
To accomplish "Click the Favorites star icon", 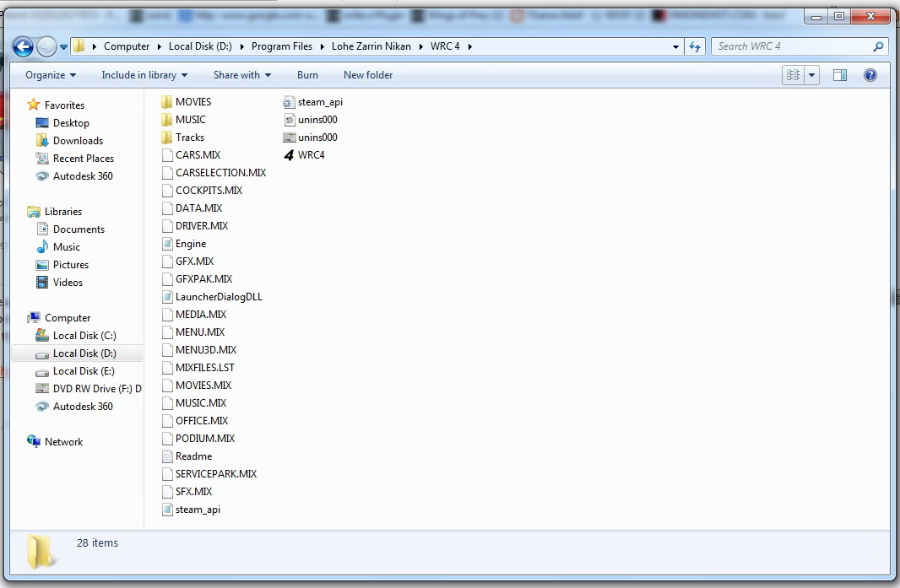I will coord(33,105).
